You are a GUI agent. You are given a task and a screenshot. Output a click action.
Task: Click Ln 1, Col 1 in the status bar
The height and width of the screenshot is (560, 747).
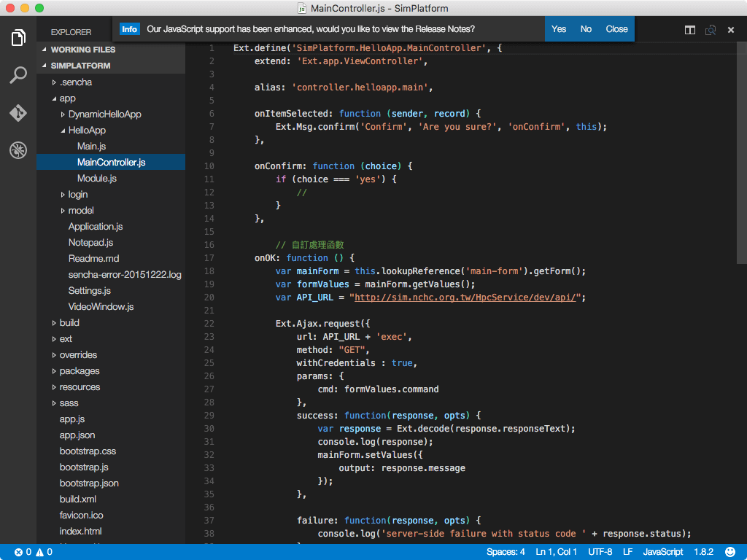coord(556,552)
